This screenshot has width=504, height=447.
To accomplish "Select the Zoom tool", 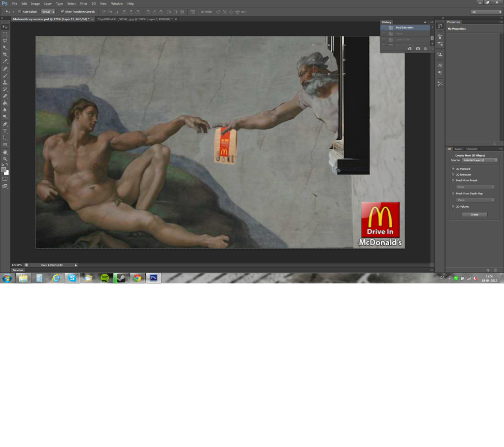I will [5, 159].
